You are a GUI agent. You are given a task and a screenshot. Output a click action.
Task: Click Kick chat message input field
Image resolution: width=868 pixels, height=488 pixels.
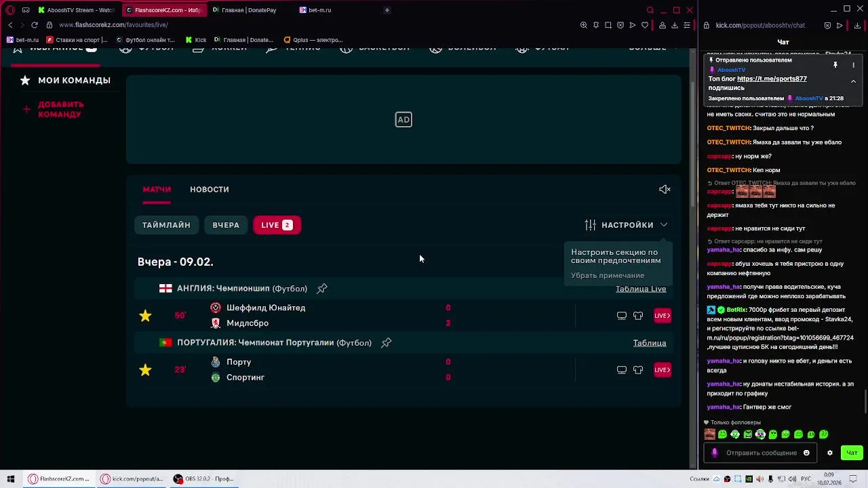(761, 453)
